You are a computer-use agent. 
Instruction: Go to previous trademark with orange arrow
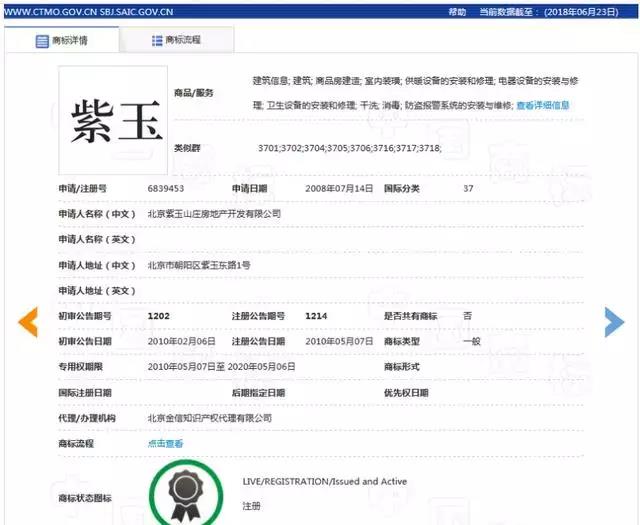pos(28,322)
